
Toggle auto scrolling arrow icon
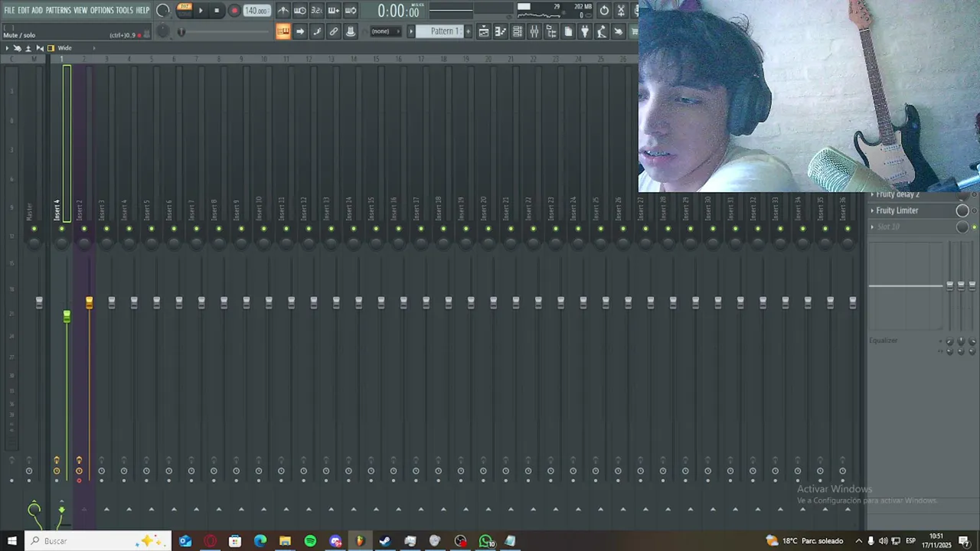point(300,31)
